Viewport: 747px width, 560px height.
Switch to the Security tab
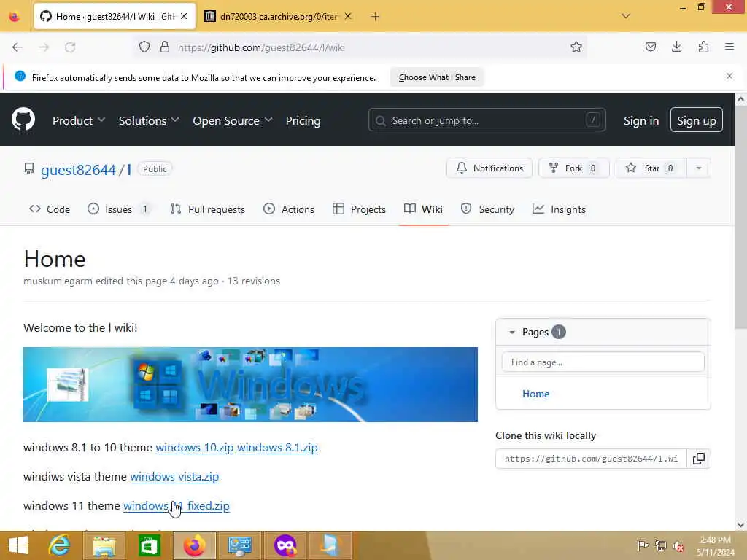pos(487,209)
